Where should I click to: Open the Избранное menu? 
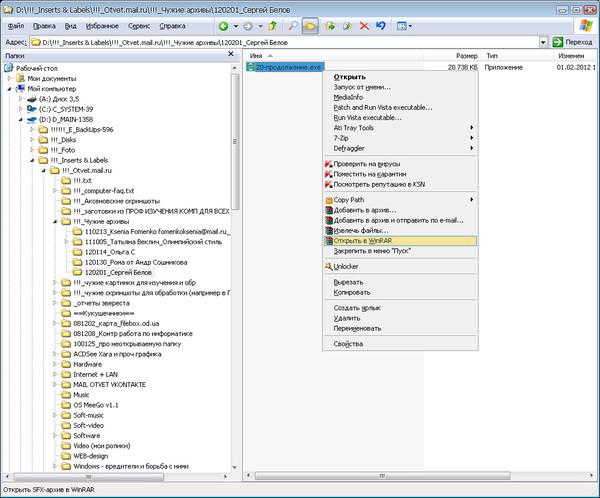click(102, 26)
